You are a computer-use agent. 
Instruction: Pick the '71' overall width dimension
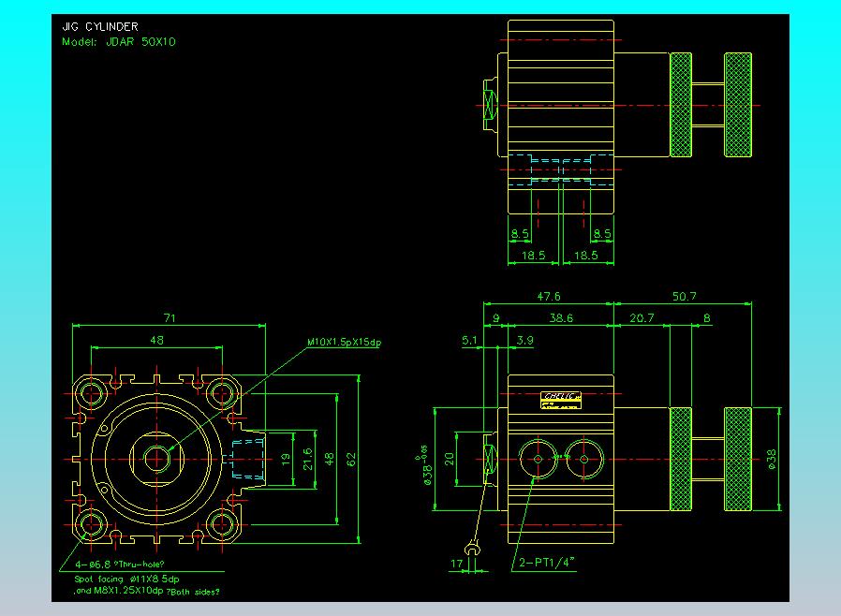[x=170, y=318]
